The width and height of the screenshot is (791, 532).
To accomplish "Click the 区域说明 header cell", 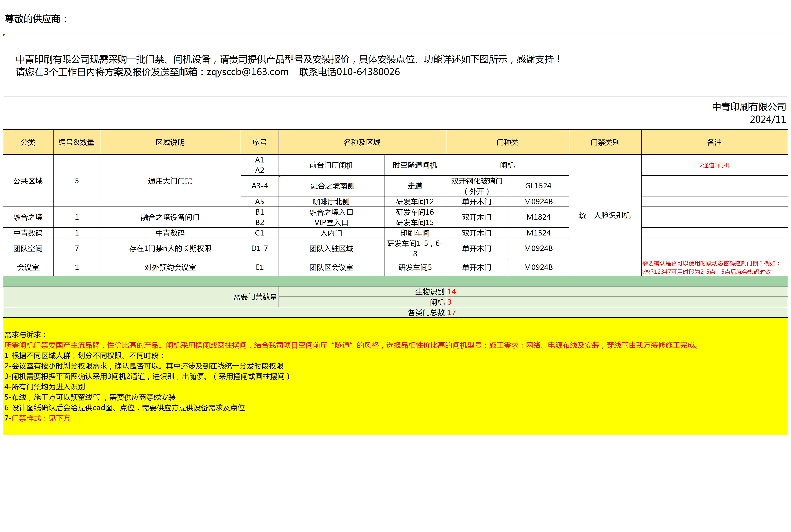I will tap(170, 142).
